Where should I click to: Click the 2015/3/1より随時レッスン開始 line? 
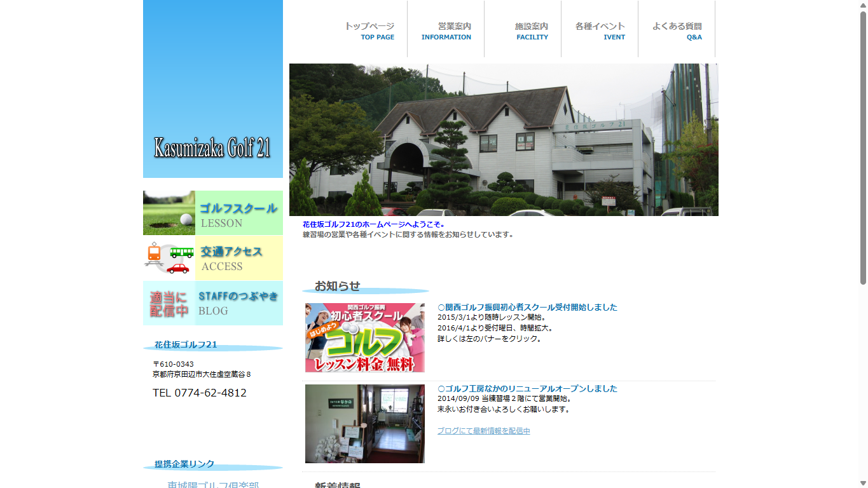pos(492,317)
